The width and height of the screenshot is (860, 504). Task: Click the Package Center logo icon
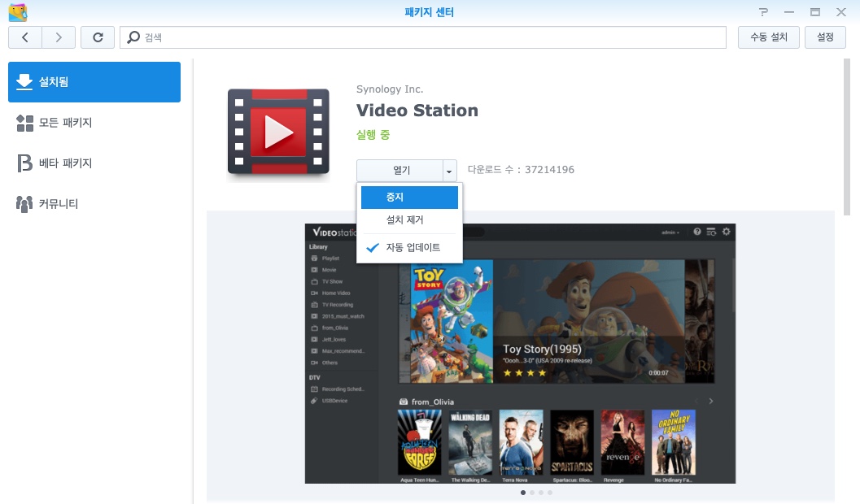[x=18, y=12]
